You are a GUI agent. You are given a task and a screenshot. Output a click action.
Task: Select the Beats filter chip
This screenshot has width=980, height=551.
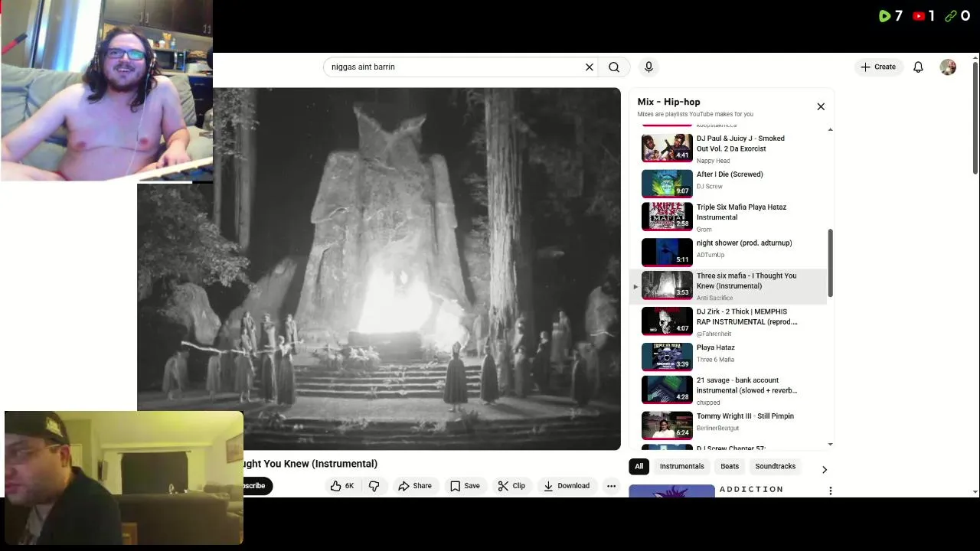(x=730, y=466)
